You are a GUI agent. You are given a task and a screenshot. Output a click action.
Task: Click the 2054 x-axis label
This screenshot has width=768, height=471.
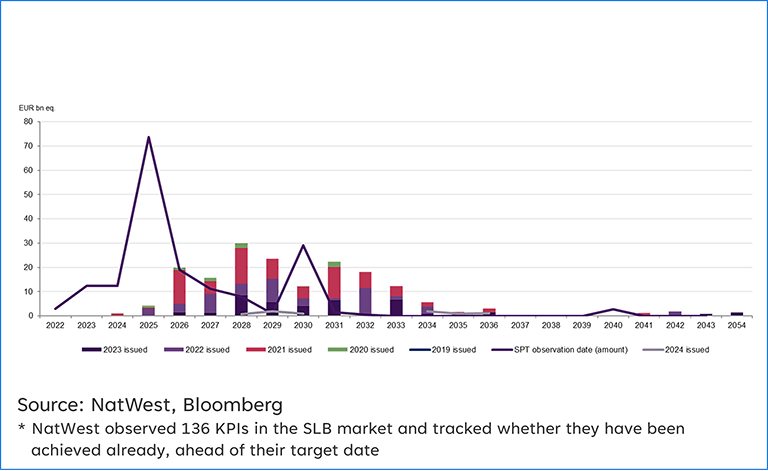point(736,326)
